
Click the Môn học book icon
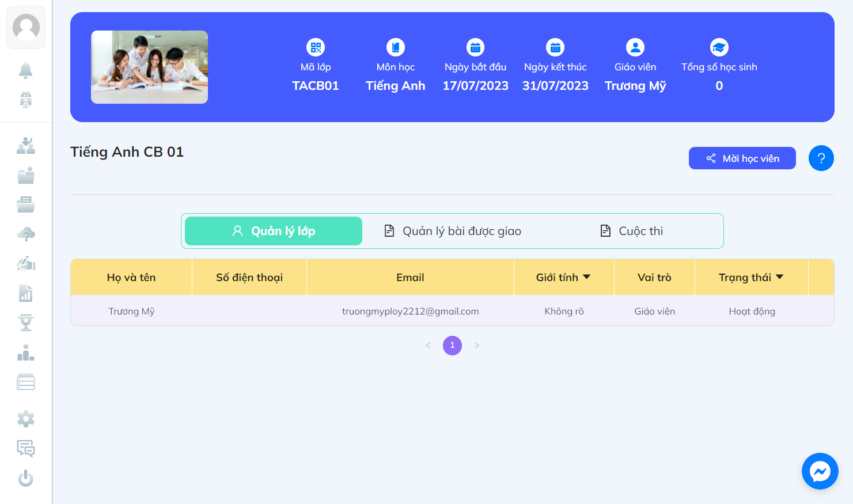pos(396,47)
